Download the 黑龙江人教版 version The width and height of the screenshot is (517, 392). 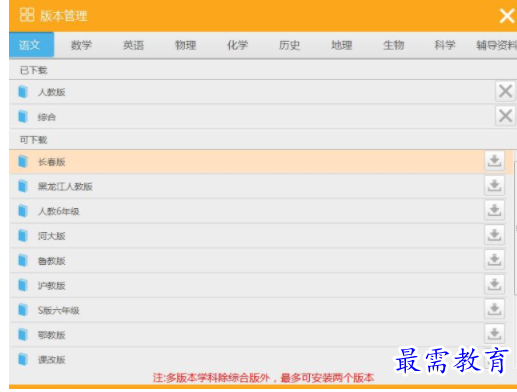(x=494, y=186)
